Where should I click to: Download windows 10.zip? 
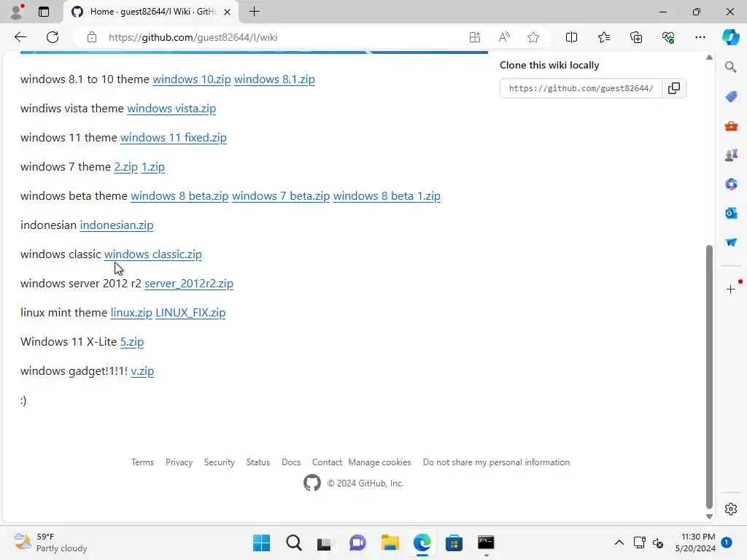192,79
